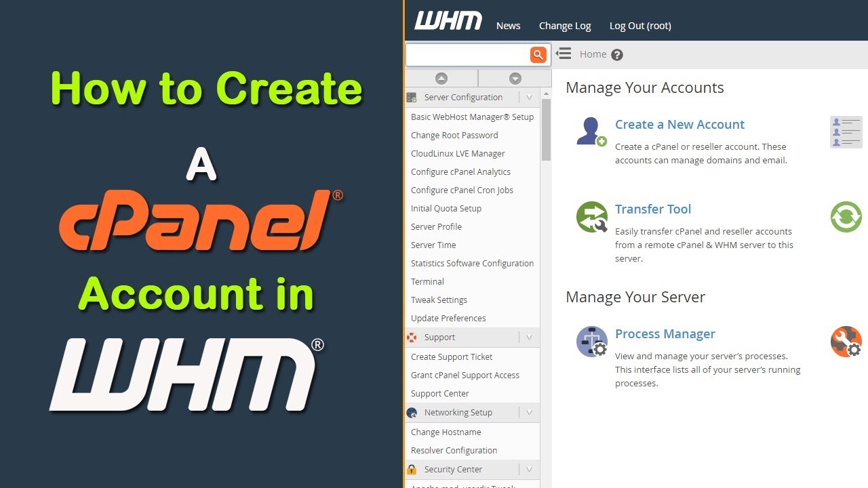Open Configure cPanel Analytics
This screenshot has height=488, width=868.
tap(460, 172)
